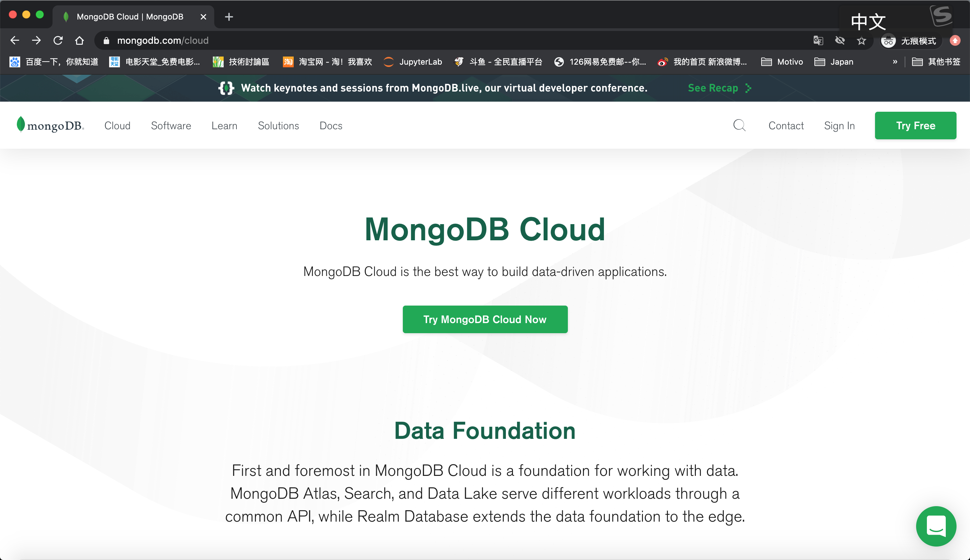Open the 新浪微博 bookmark

(x=703, y=62)
